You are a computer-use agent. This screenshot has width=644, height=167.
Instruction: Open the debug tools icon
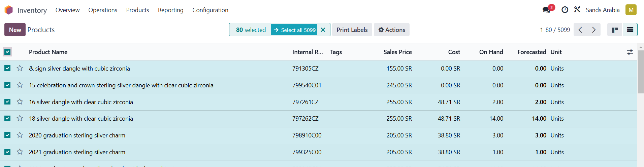pos(577,10)
